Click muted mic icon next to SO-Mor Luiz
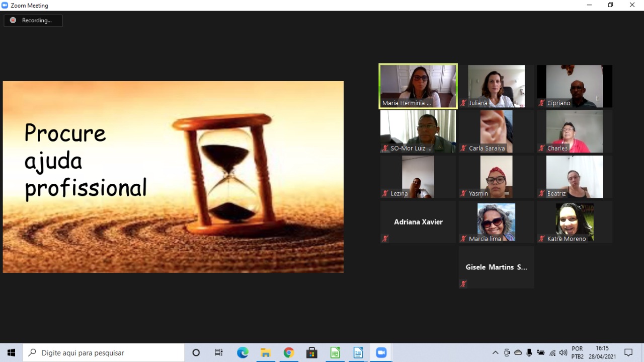Screen dimensions: 644x362 click(x=385, y=148)
